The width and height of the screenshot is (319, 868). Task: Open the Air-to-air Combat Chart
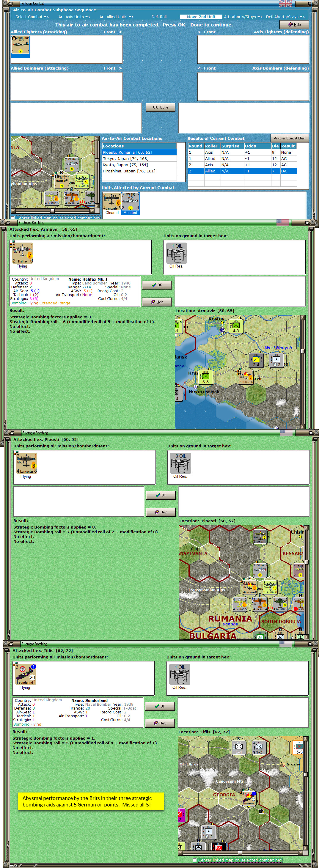click(290, 138)
